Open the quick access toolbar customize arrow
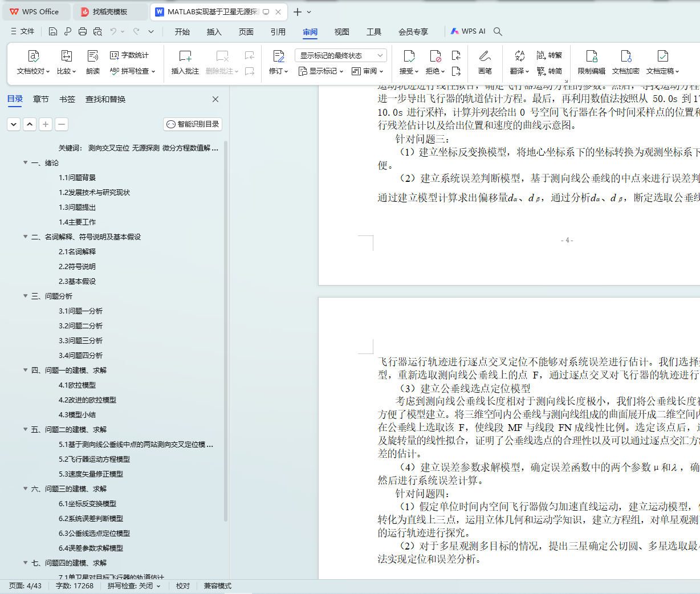 pos(151,31)
